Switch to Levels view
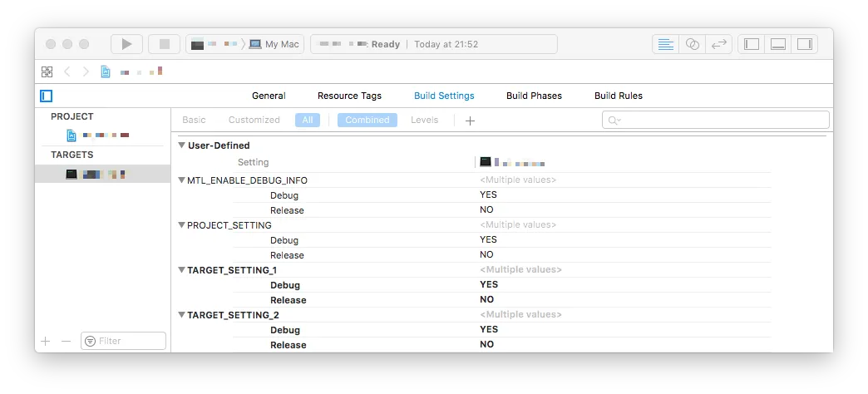 point(425,120)
